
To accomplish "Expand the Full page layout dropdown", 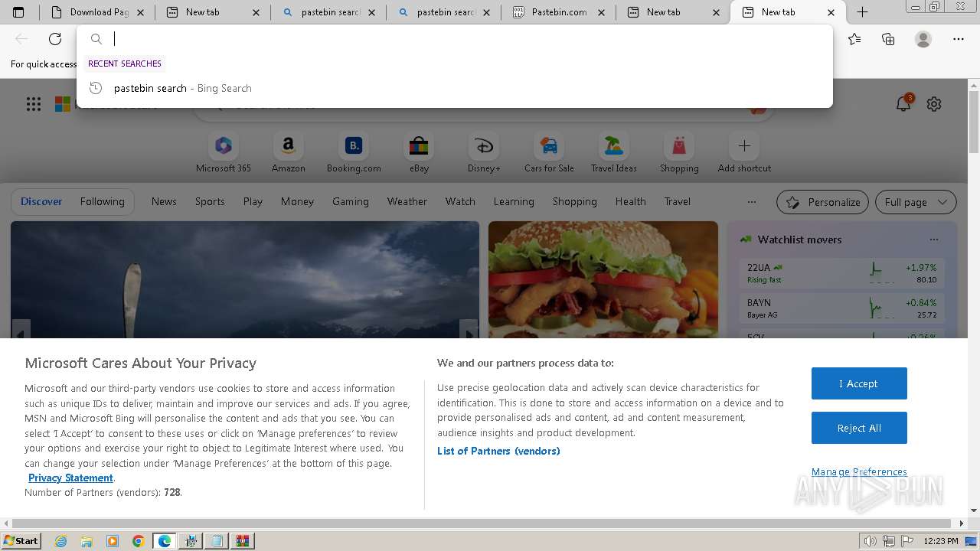I will [x=916, y=202].
